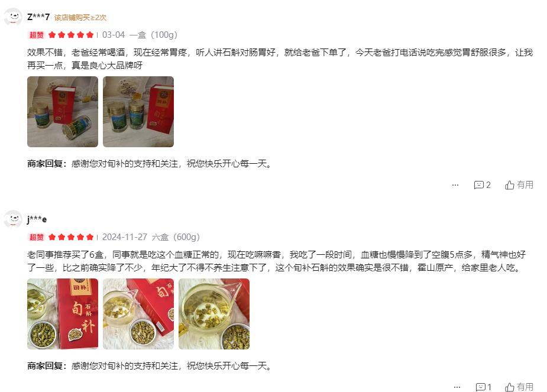Open the more options dots on j***e's review

tap(457, 387)
